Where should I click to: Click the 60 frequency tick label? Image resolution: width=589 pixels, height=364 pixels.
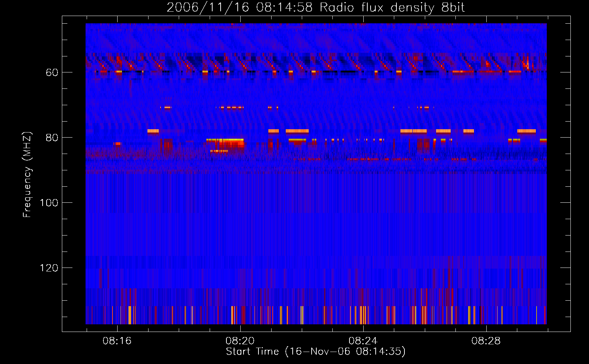point(52,73)
